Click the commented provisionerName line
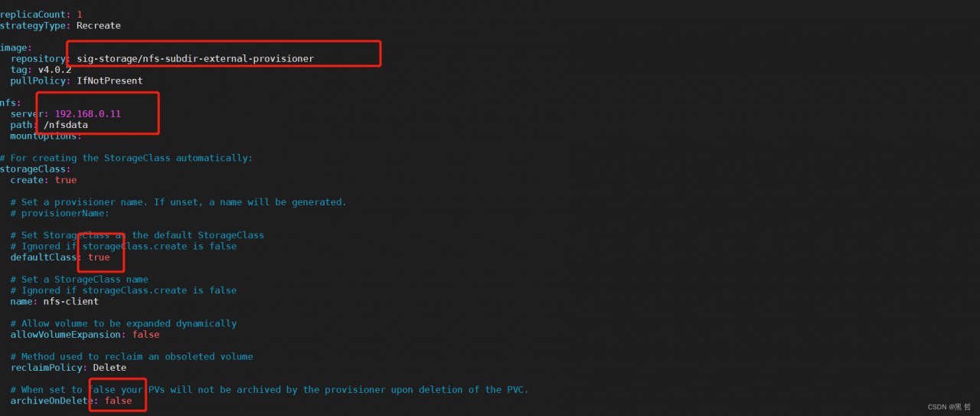This screenshot has height=416, width=980. (60, 213)
